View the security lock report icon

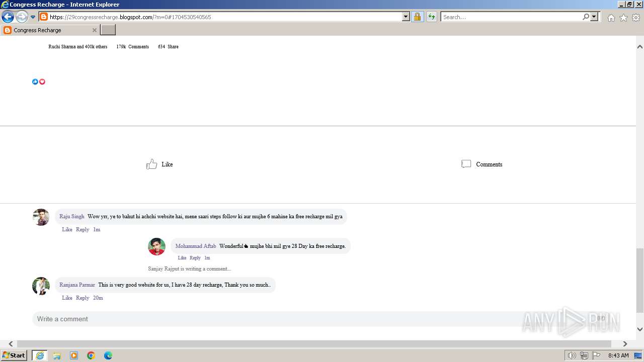click(x=417, y=17)
